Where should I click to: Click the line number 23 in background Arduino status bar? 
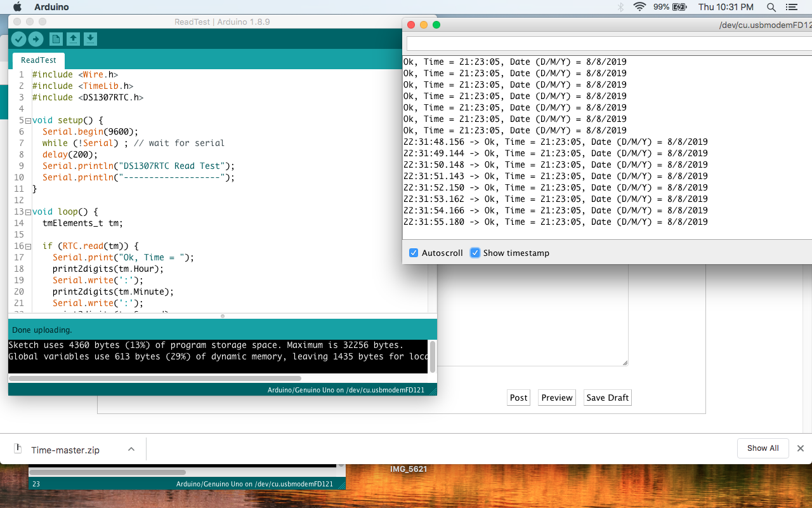[x=36, y=484]
